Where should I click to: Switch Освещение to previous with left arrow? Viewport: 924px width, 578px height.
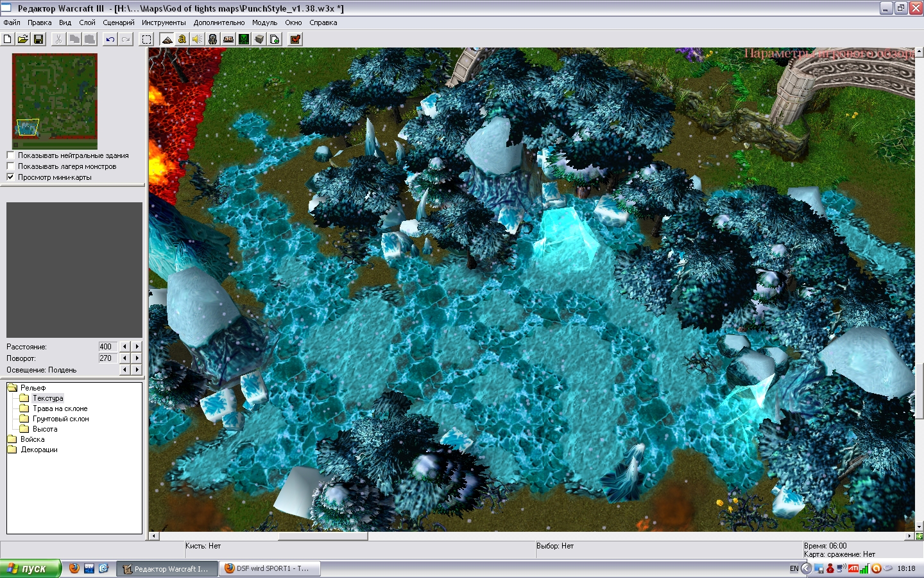tap(125, 370)
